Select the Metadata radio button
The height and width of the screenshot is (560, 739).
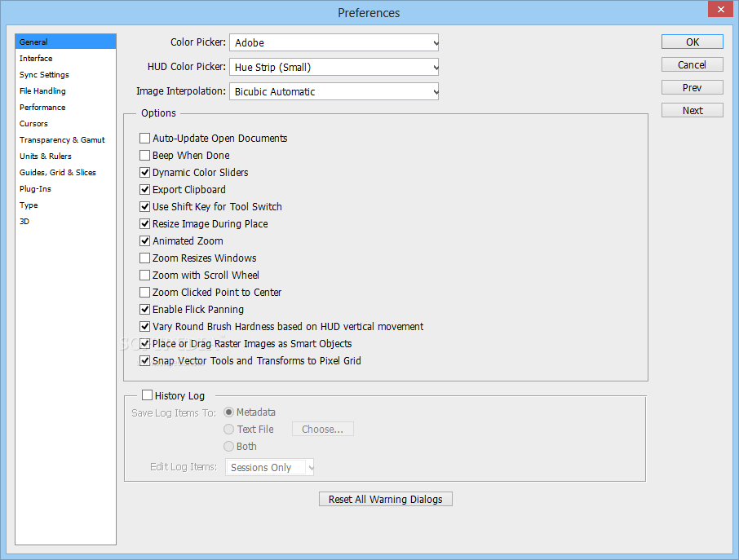coord(228,412)
